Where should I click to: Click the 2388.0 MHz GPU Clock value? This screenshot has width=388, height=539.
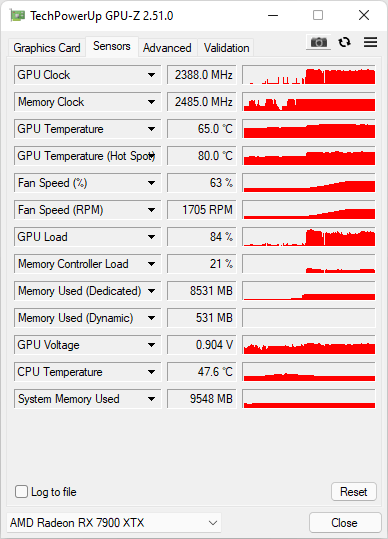click(x=202, y=75)
